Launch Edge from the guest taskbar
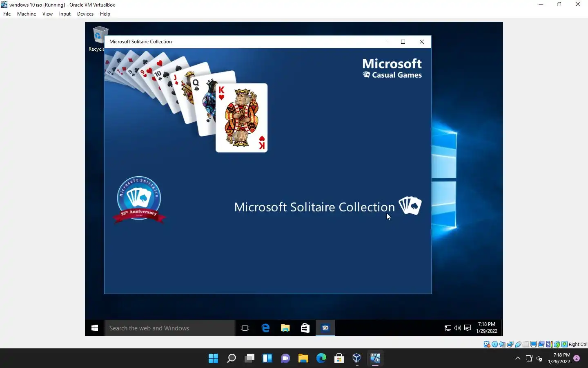This screenshot has width=588, height=368. 265,328
